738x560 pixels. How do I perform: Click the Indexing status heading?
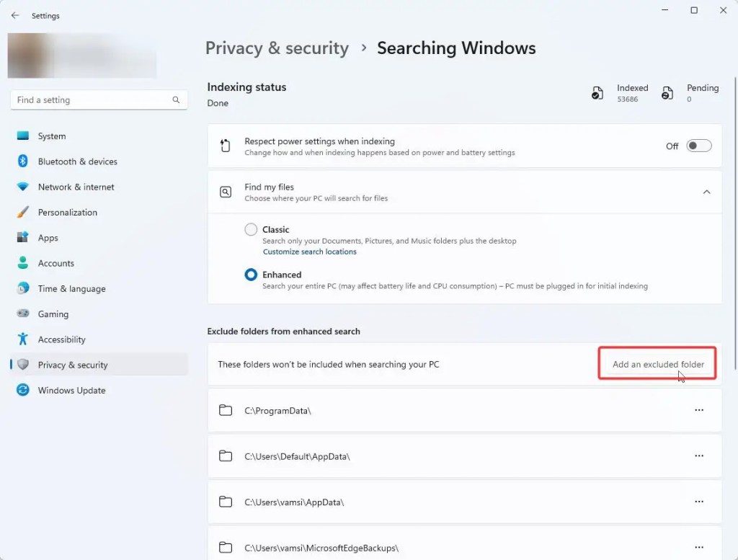coord(246,87)
